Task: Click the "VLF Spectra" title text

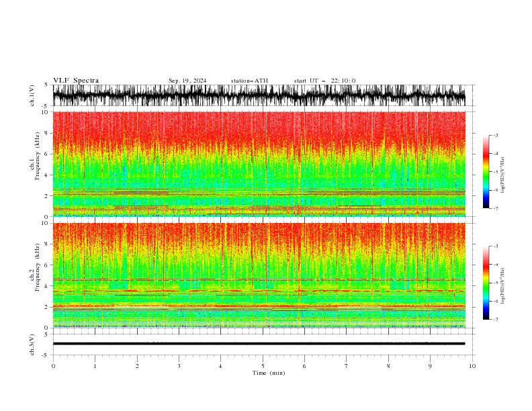Action: click(x=76, y=81)
